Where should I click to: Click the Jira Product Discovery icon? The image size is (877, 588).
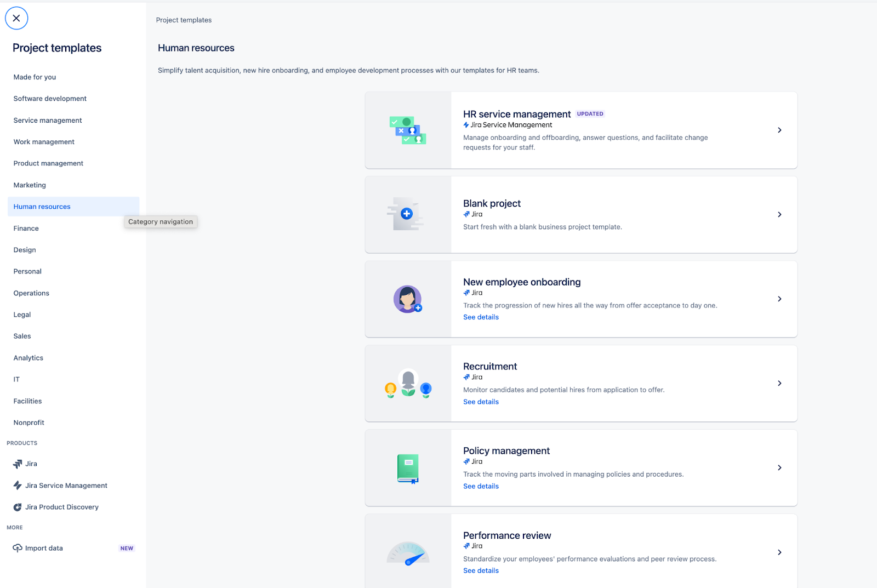18,507
